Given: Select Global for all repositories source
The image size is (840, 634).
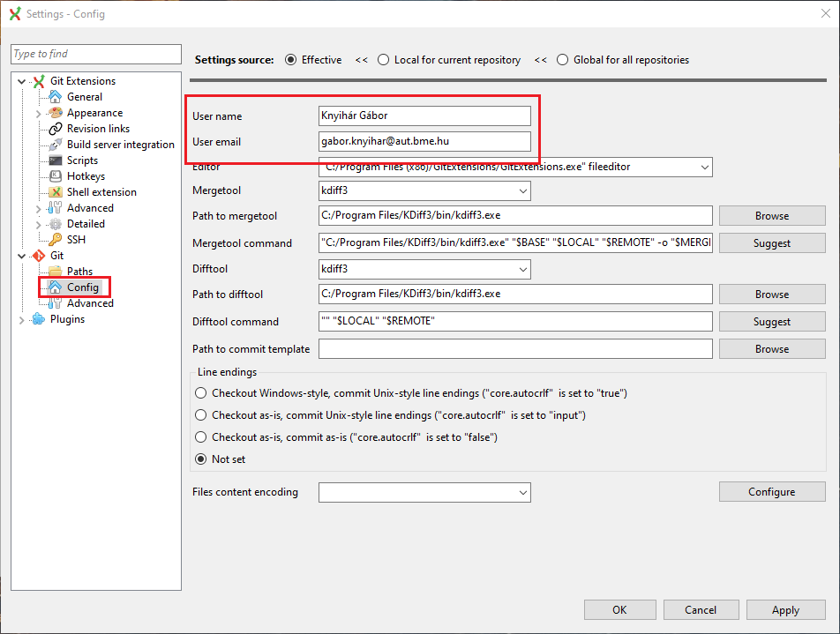Looking at the screenshot, I should (x=562, y=60).
